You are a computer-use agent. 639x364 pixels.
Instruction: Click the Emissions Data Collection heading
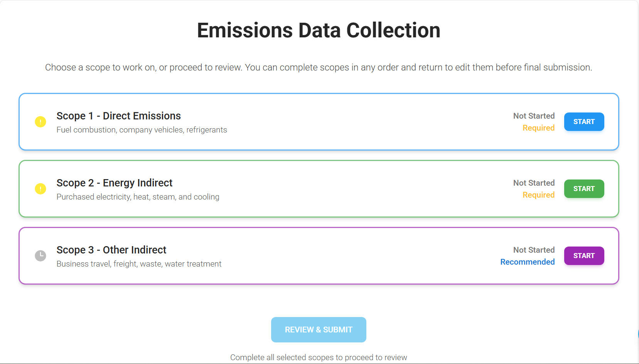point(319,30)
